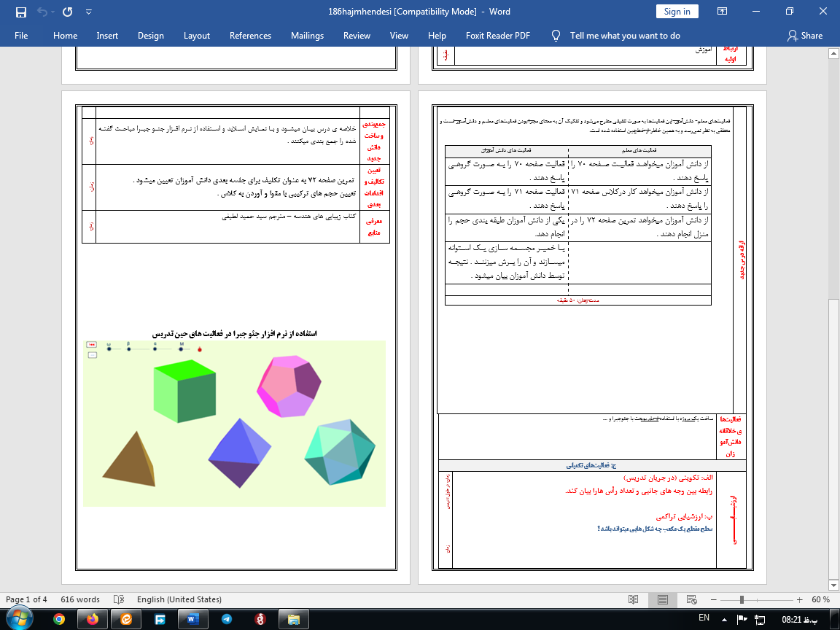Viewport: 840px width, 630px height.
Task: Click the orange e browser icon in taskbar
Action: pyautogui.click(x=126, y=619)
